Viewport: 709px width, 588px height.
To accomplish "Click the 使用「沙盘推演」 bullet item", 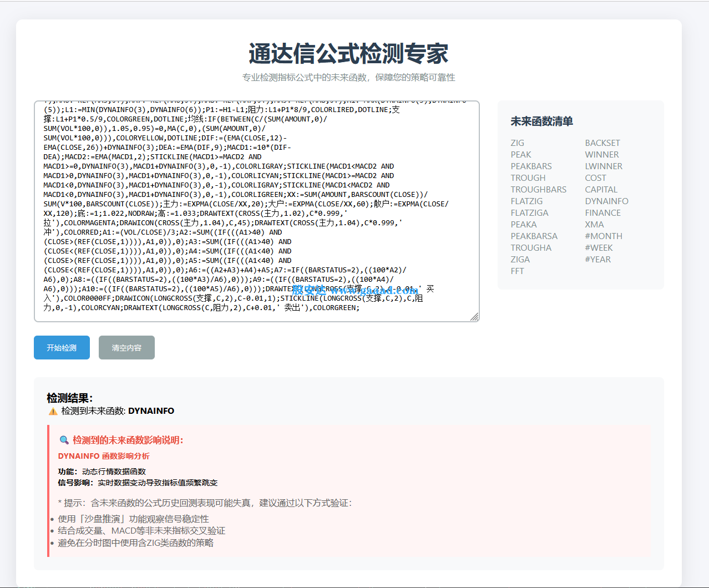I will point(134,519).
